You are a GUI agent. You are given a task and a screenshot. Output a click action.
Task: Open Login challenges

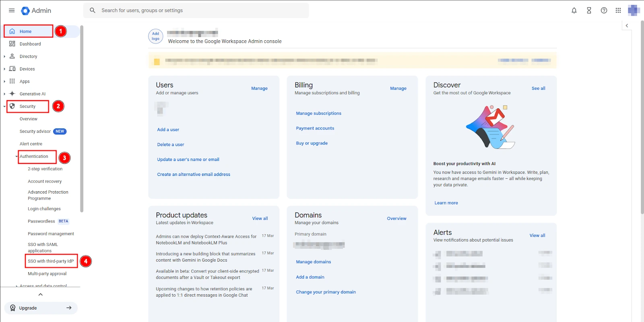click(x=44, y=209)
